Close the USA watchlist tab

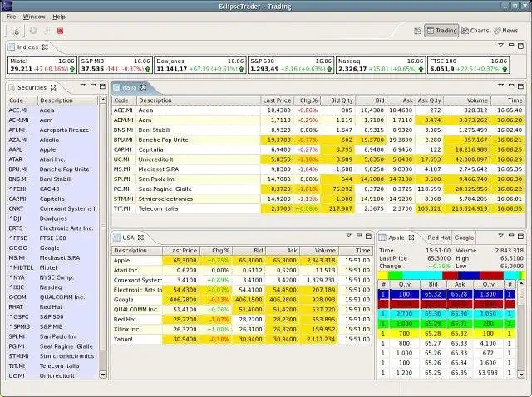(x=141, y=238)
